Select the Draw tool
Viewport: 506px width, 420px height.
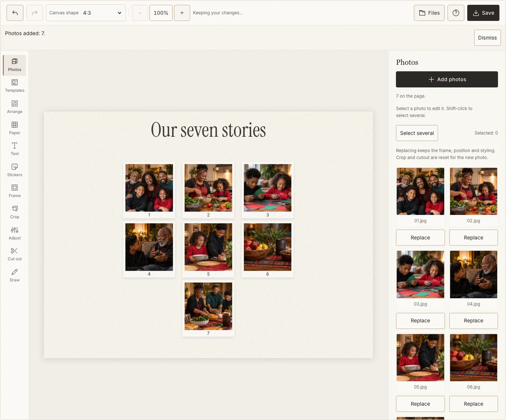tap(15, 276)
